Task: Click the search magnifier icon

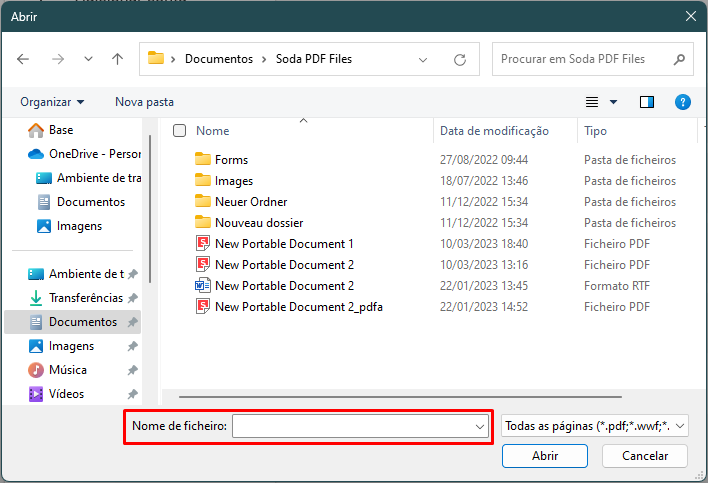Action: (x=679, y=59)
